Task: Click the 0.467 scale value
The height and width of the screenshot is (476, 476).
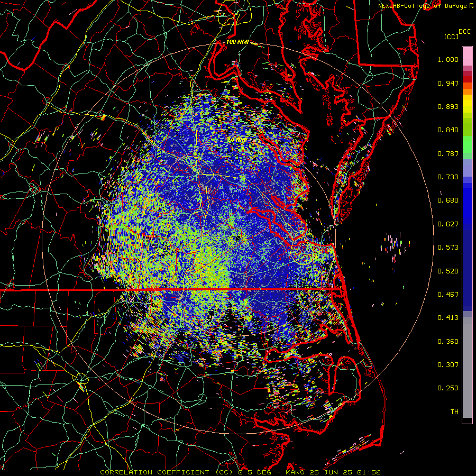Action: click(448, 295)
